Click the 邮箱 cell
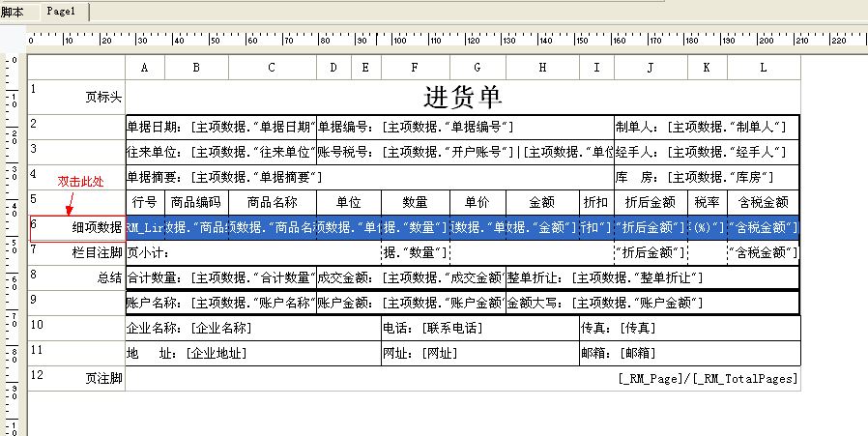 pos(690,354)
